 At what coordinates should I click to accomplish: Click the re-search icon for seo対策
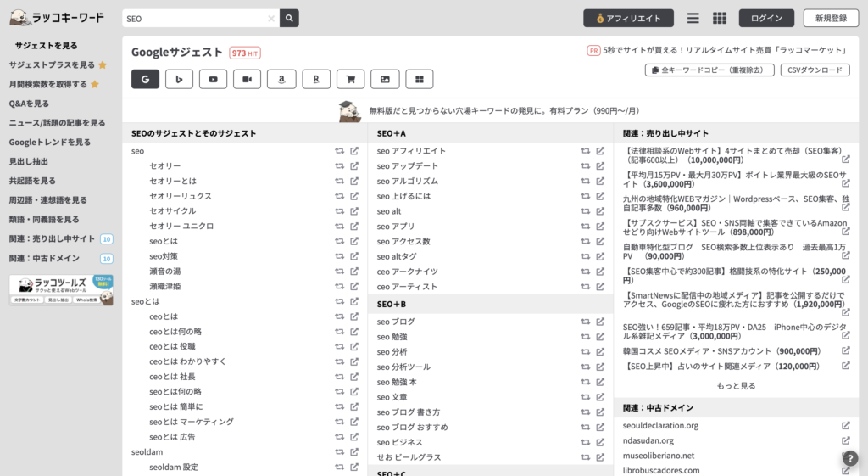click(339, 256)
